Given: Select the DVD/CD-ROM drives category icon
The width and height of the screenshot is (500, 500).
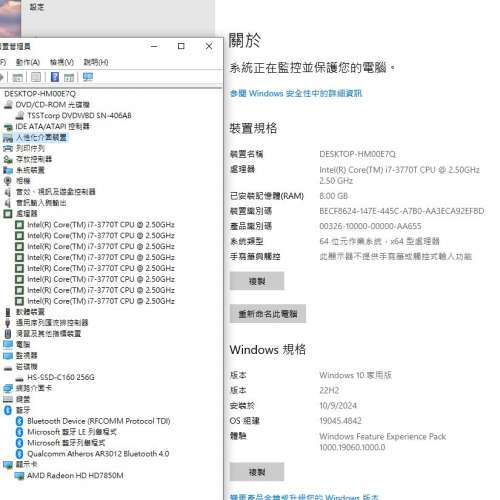Looking at the screenshot, I should [8, 105].
